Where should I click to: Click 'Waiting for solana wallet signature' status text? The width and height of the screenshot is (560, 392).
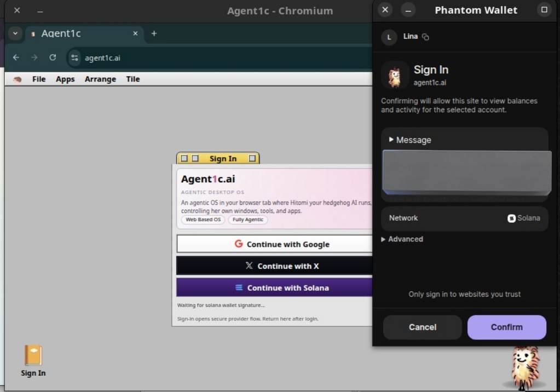(221, 305)
